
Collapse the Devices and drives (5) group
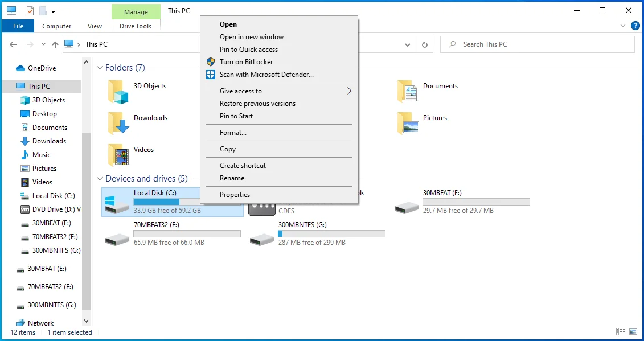click(x=100, y=179)
